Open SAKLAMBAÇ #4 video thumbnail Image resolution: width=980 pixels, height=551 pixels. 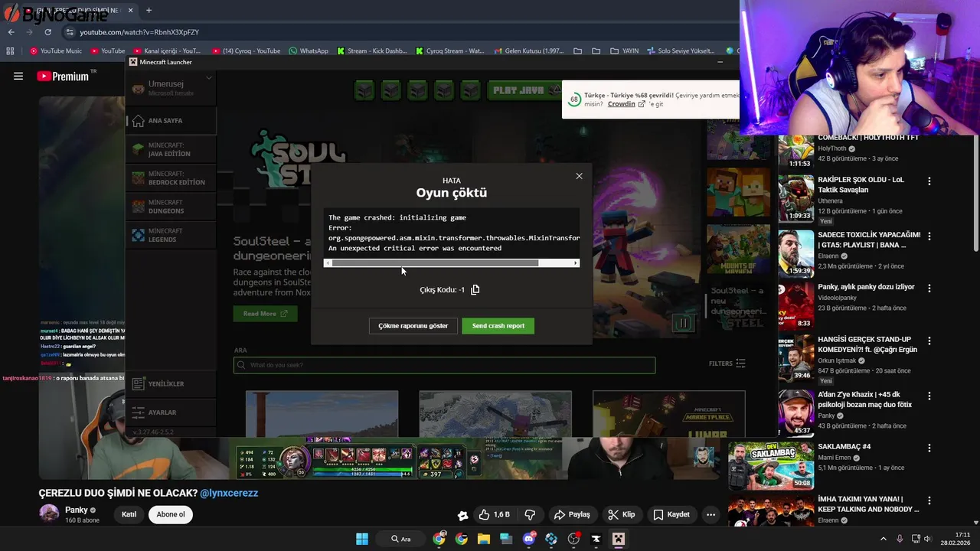point(771,465)
